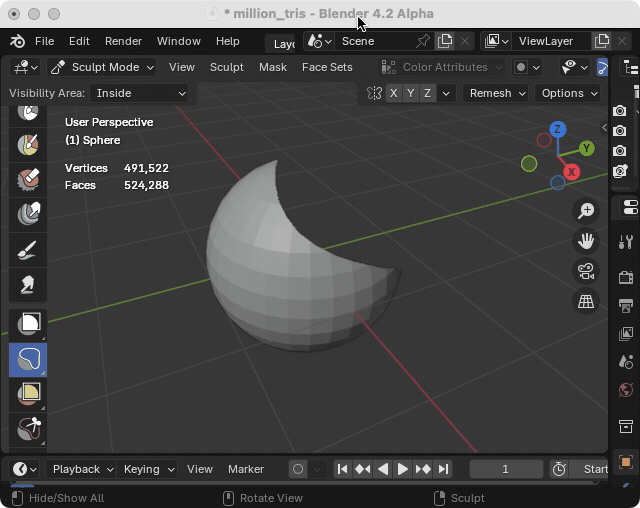640x508 pixels.
Task: Open the Visibility Area Inside dropdown
Action: (139, 93)
